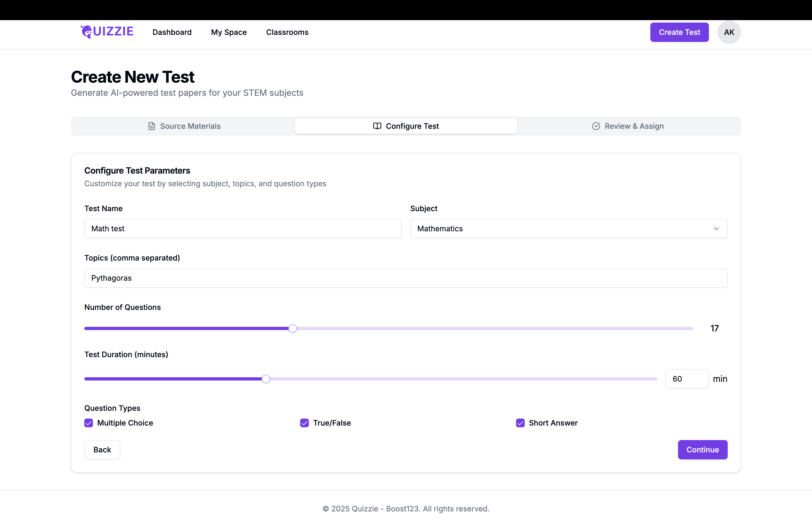This screenshot has width=812, height=527.
Task: Open My Space navigation link
Action: coord(229,32)
